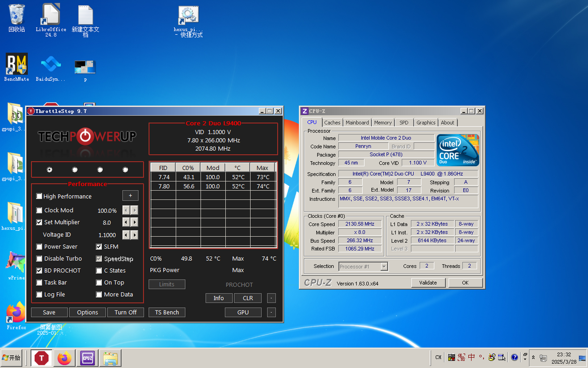Open the Start menu button
588x368 pixels.
pyautogui.click(x=11, y=358)
